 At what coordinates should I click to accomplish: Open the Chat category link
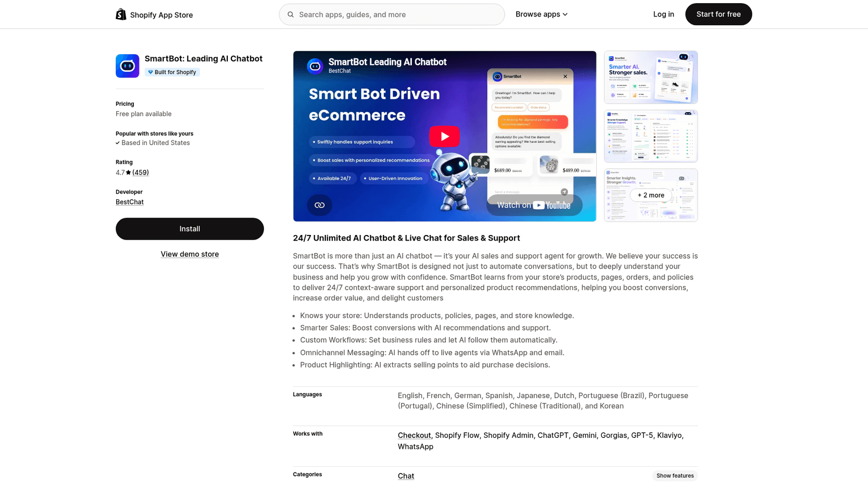pyautogui.click(x=406, y=476)
